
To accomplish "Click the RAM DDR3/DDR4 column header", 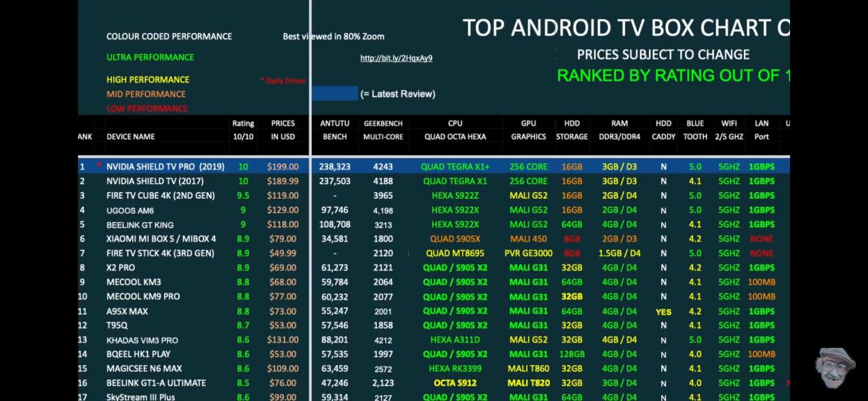I will click(619, 130).
